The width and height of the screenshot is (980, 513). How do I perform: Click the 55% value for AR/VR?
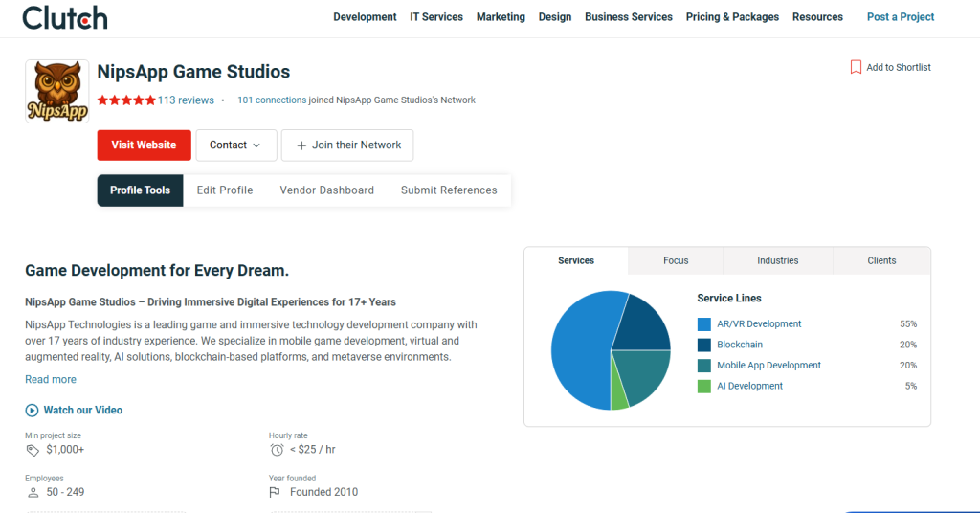point(908,323)
